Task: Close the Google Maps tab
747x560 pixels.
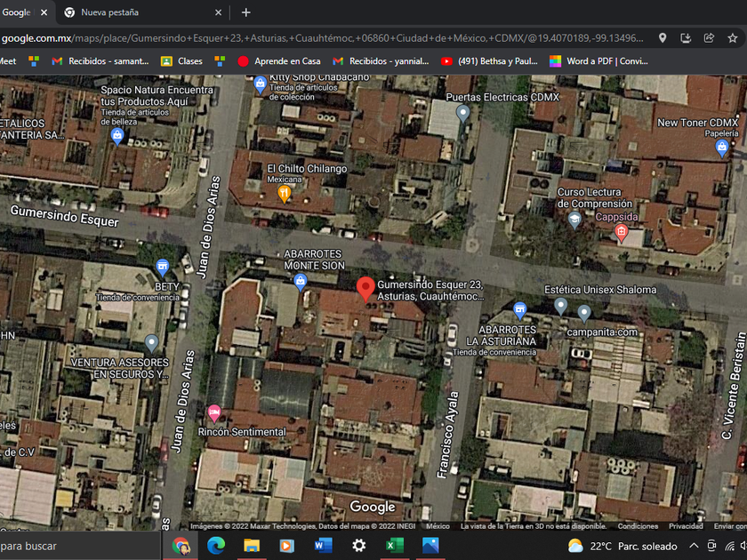Action: (44, 12)
